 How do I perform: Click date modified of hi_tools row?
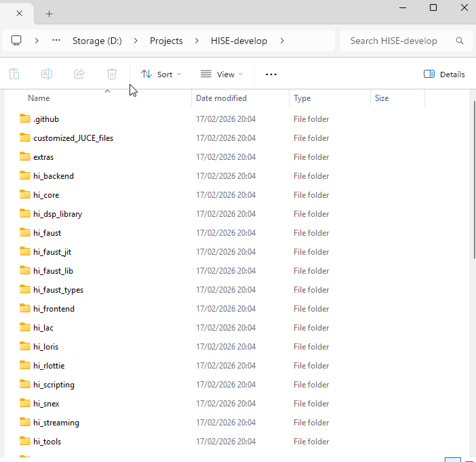coord(226,442)
